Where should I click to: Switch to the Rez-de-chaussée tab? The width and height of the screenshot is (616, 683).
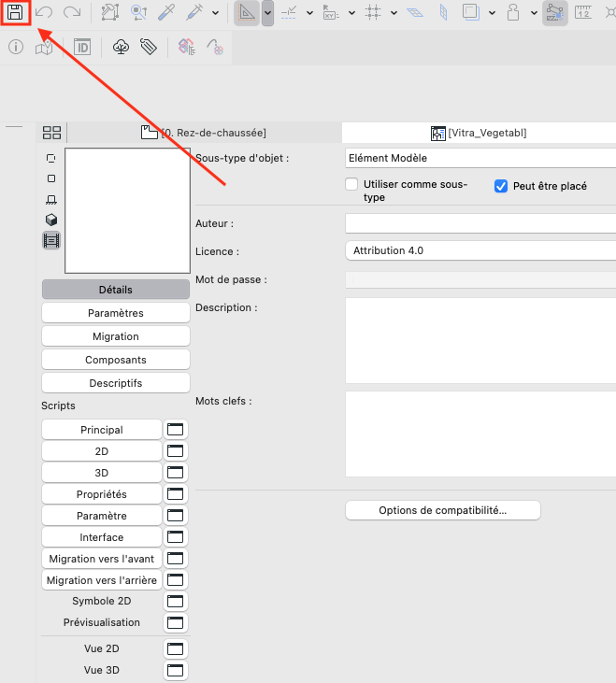point(204,133)
